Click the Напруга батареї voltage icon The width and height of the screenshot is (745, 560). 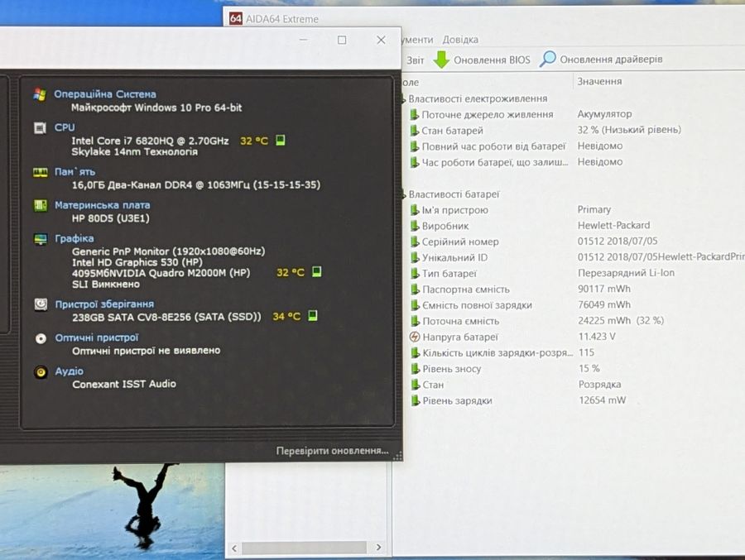415,337
